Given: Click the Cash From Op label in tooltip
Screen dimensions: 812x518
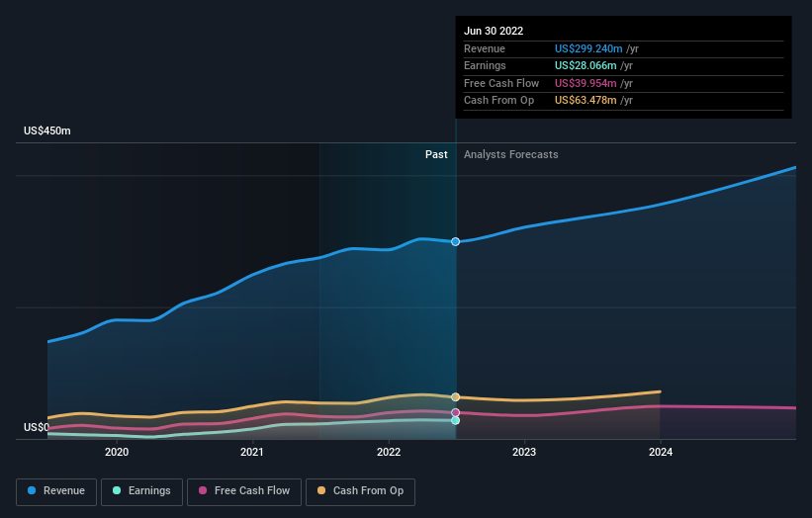Looking at the screenshot, I should [498, 101].
